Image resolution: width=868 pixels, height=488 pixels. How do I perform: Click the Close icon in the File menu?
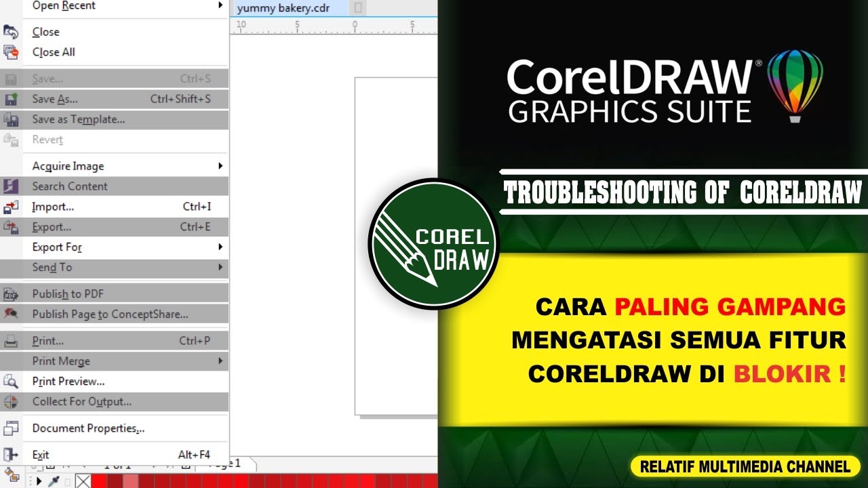(11, 32)
